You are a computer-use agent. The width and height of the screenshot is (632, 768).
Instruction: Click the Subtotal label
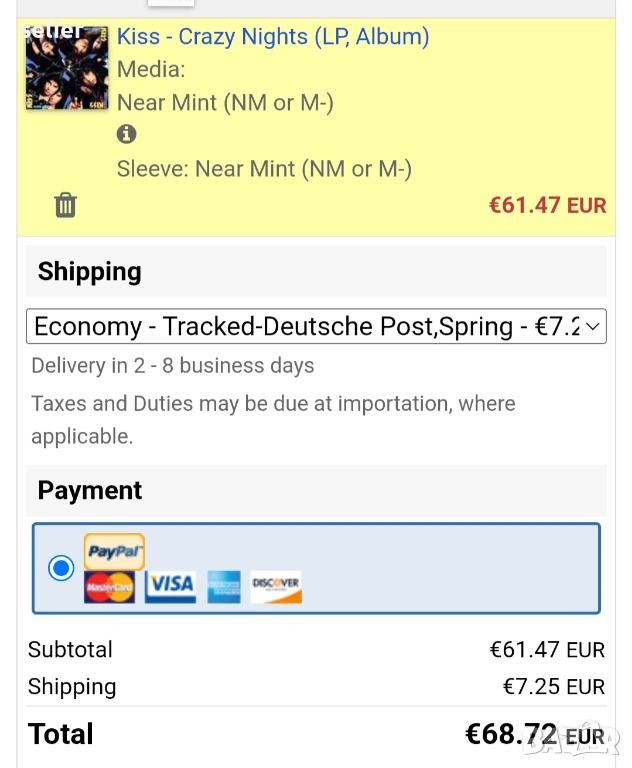click(70, 650)
